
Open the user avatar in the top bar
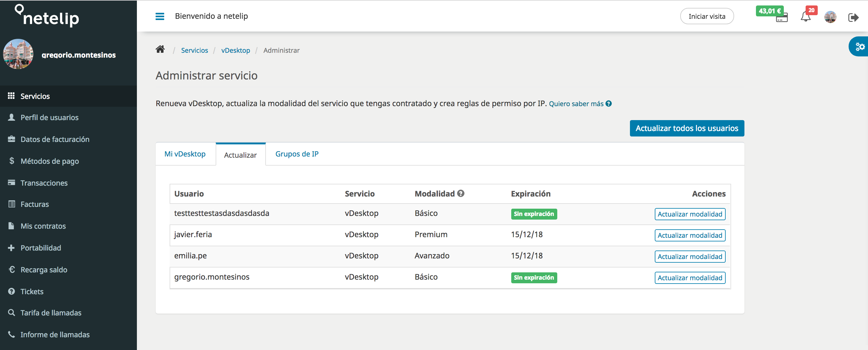[830, 17]
